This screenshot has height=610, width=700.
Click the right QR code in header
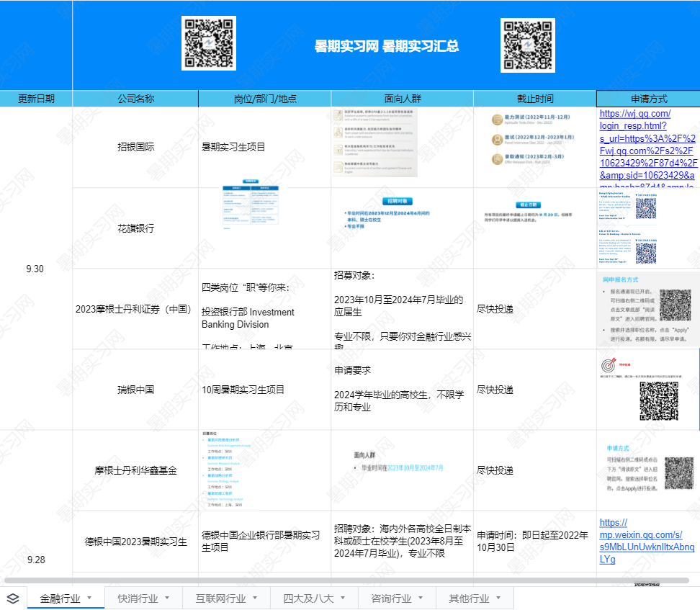(528, 45)
